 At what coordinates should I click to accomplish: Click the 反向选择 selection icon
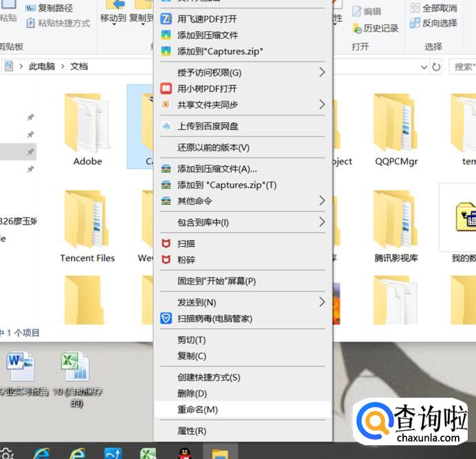pyautogui.click(x=415, y=23)
